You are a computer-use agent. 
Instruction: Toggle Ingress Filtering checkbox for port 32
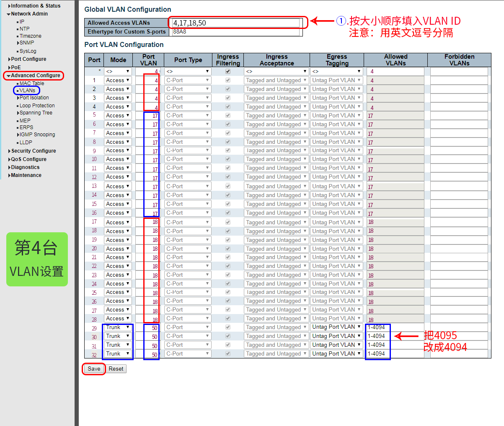[x=228, y=354]
